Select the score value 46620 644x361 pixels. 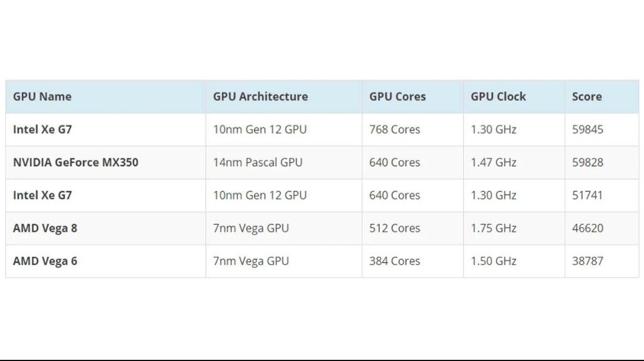pyautogui.click(x=588, y=228)
